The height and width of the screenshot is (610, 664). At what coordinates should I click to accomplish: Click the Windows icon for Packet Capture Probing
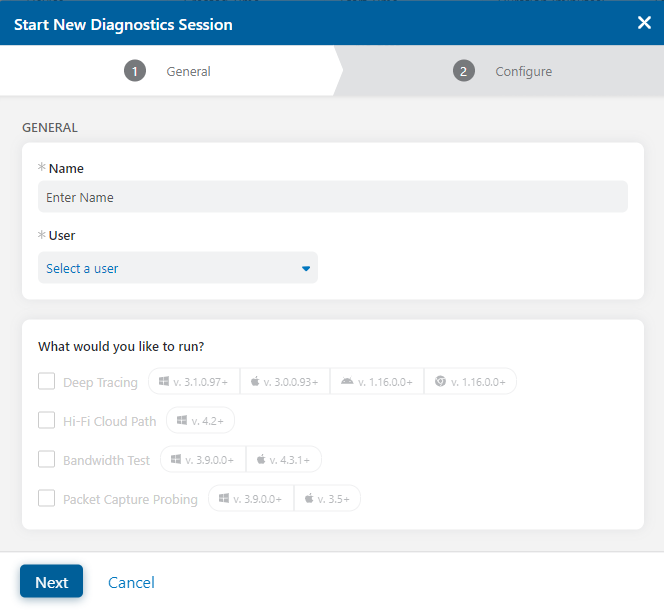point(224,498)
